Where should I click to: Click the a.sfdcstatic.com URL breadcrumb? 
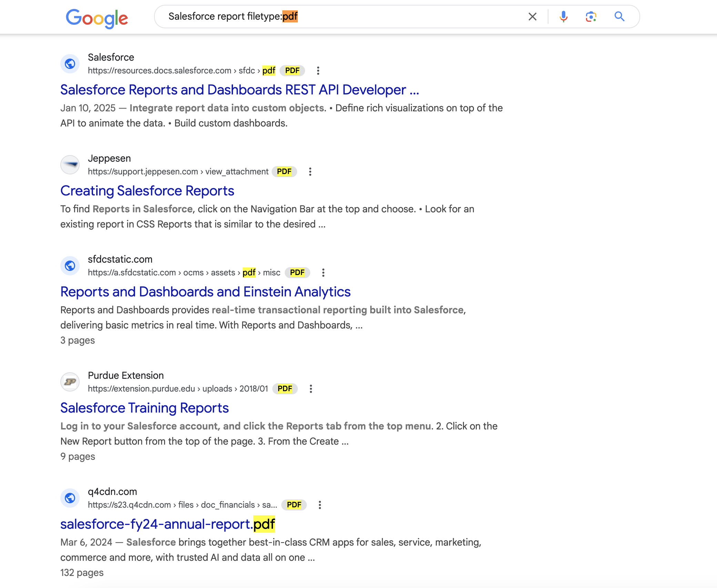(x=184, y=273)
